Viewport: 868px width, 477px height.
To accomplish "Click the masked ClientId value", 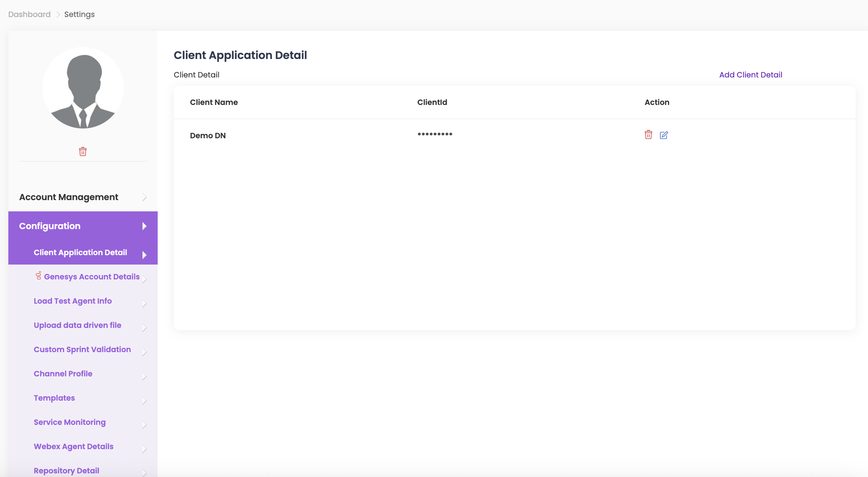I will [435, 135].
